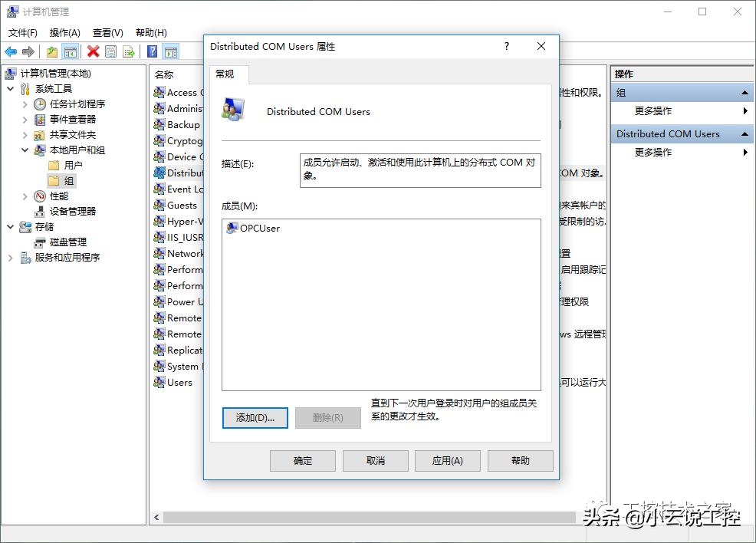Click the 应用(A) button in the dialog
Screen dimensions: 756x543
pyautogui.click(x=447, y=461)
